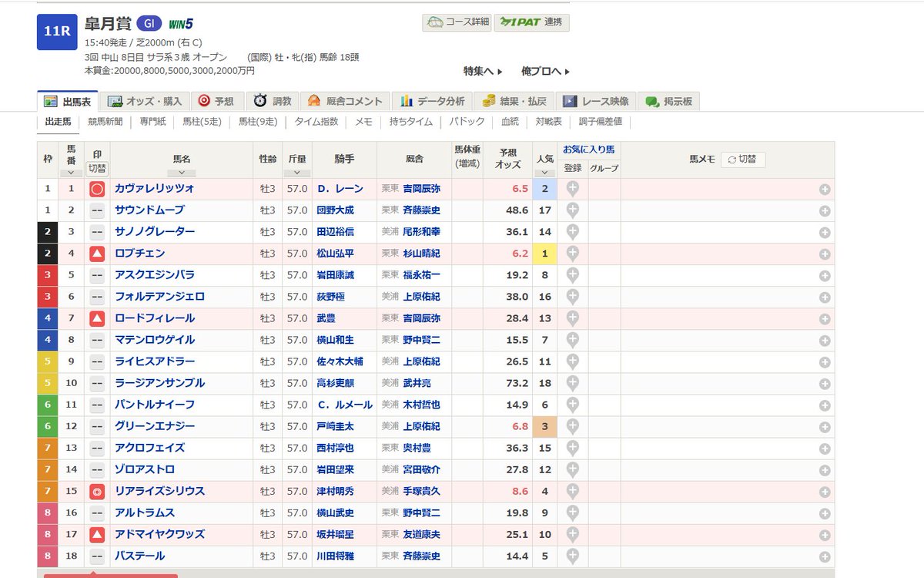The height and width of the screenshot is (578, 924).
Task: Add マテンロウゲイル to favorites pin icon
Action: [572, 340]
